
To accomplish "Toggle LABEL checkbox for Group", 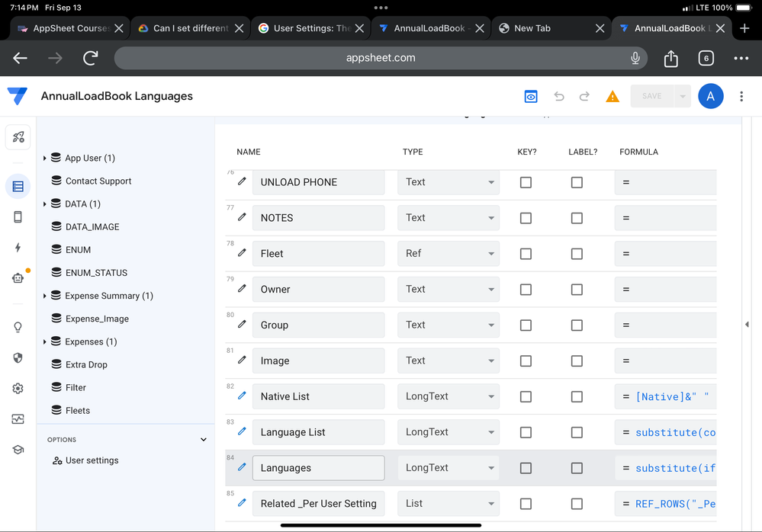I will click(577, 325).
